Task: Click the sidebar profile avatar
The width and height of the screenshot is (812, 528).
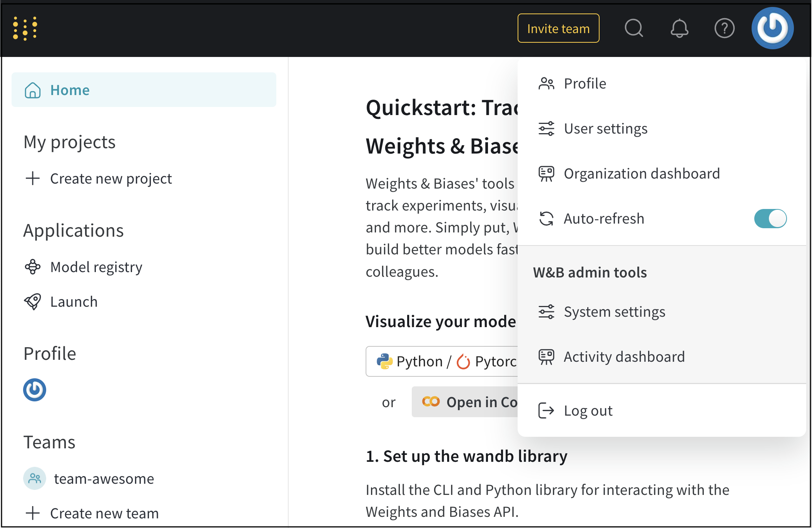Action: point(35,390)
